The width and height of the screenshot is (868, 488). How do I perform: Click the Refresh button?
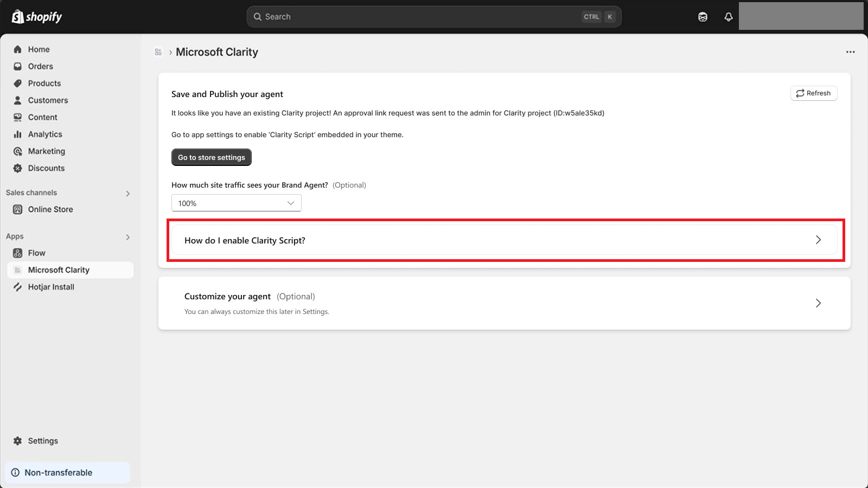(x=814, y=93)
